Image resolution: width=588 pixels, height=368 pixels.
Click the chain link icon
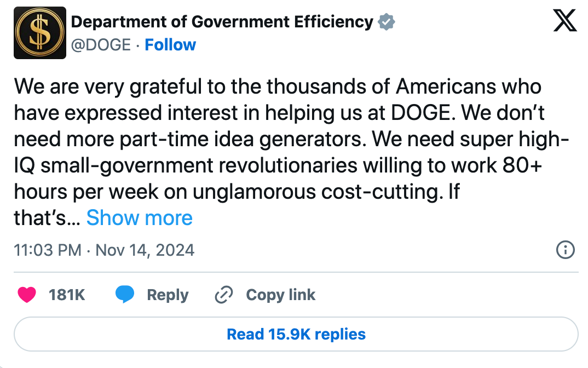point(224,295)
